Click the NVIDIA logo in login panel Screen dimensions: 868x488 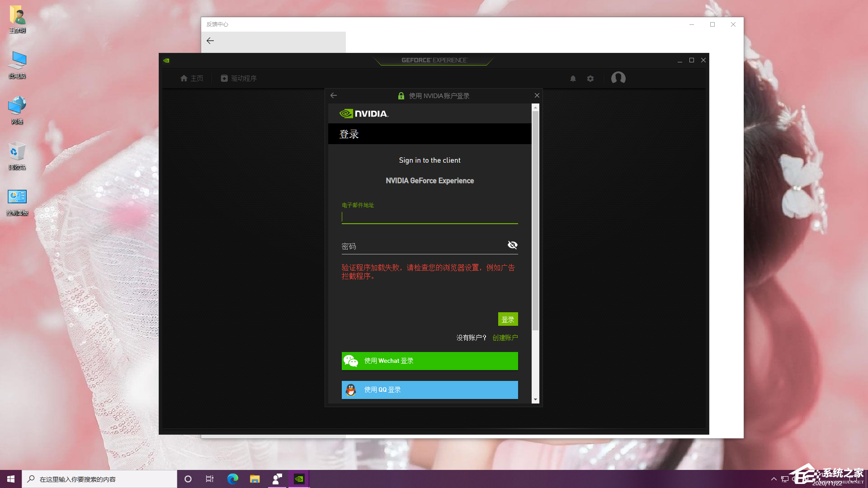[x=364, y=113]
